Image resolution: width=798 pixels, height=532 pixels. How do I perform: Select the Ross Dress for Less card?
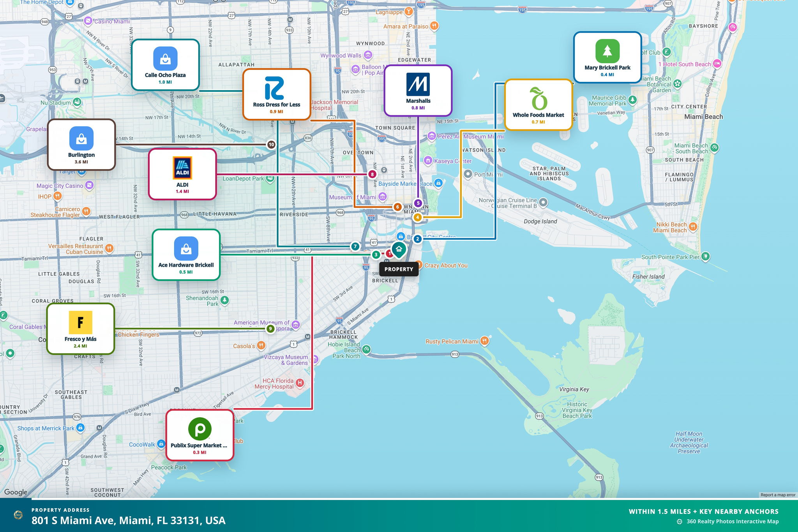[277, 94]
